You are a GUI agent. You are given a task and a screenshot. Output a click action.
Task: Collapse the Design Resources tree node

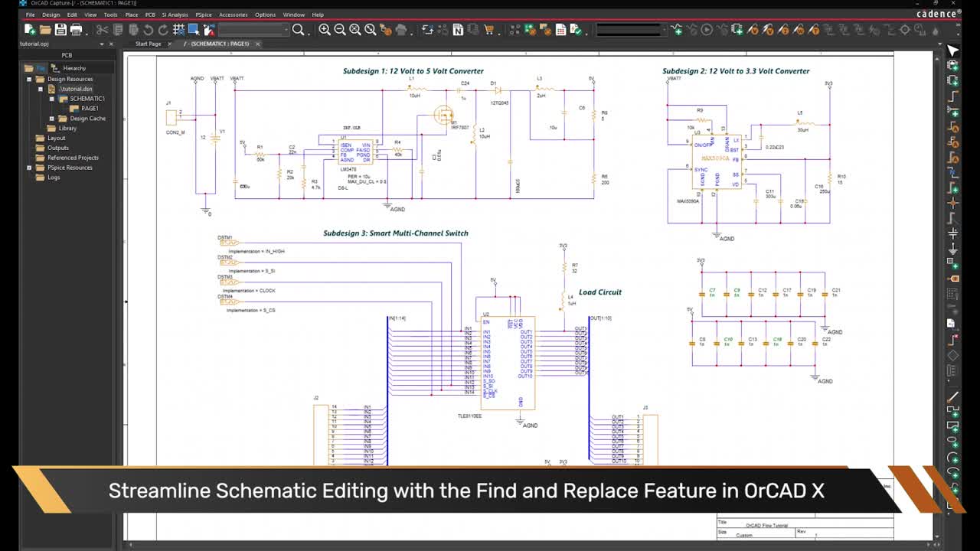point(30,79)
